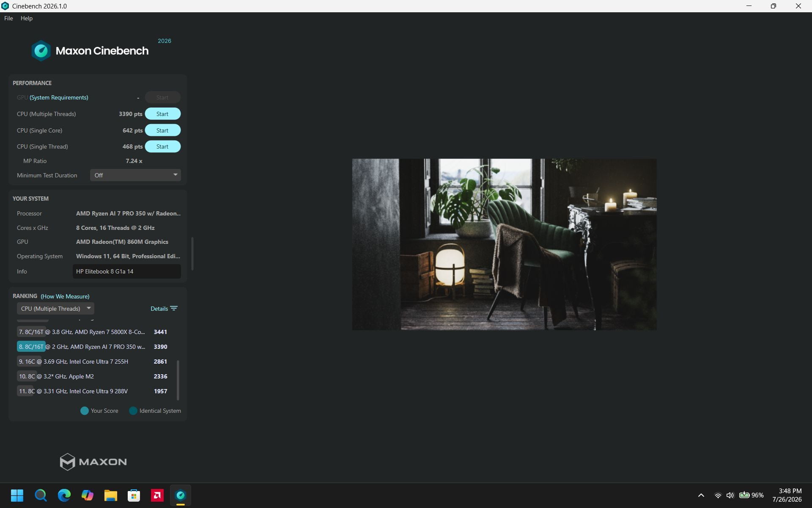Click the Your Score legend swatch
The width and height of the screenshot is (812, 508).
coord(85,411)
